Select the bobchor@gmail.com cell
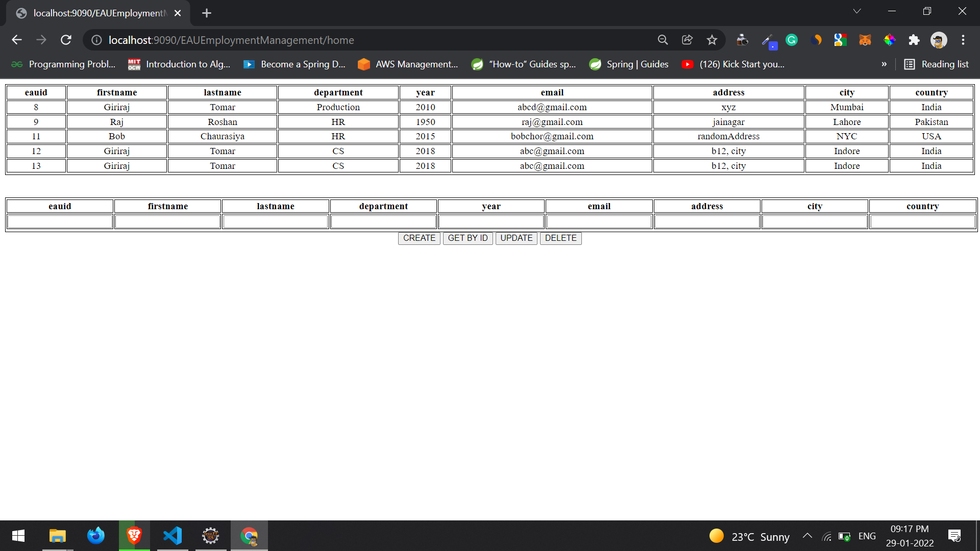This screenshot has width=980, height=551. (x=552, y=136)
